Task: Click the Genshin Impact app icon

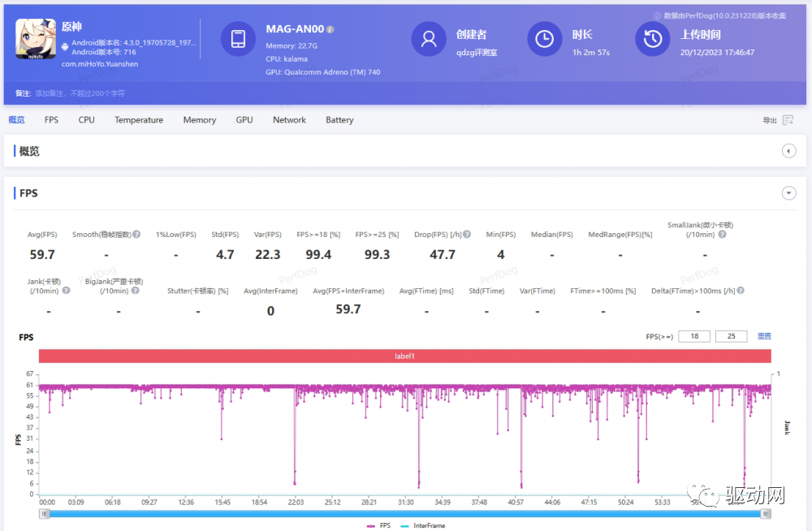Action: 36,39
